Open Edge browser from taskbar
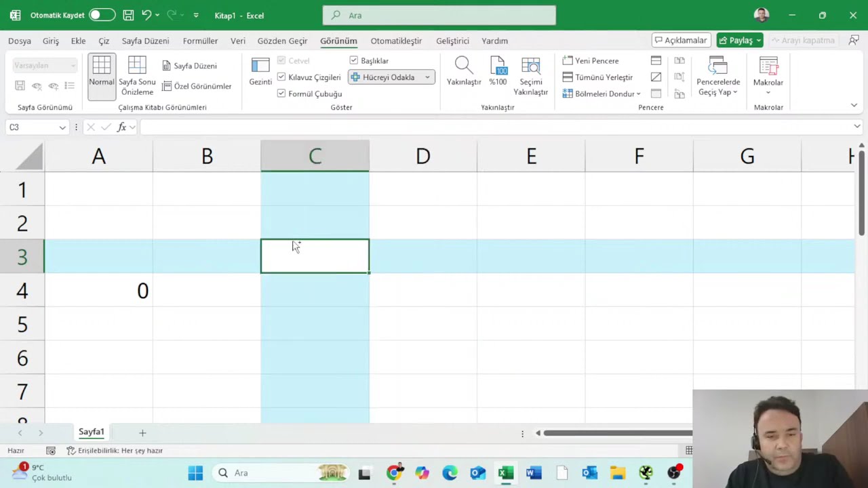Viewport: 868px width, 488px height. click(450, 472)
